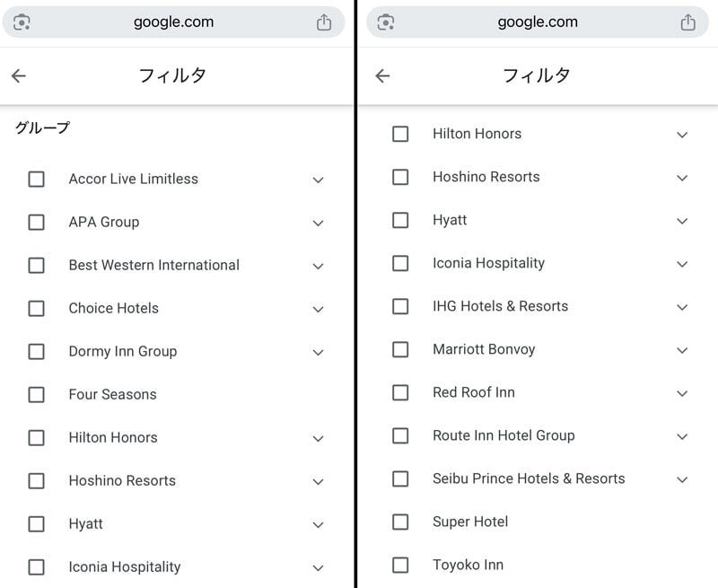The image size is (718, 588).
Task: Check the Four Seasons checkbox
Action: (x=36, y=395)
